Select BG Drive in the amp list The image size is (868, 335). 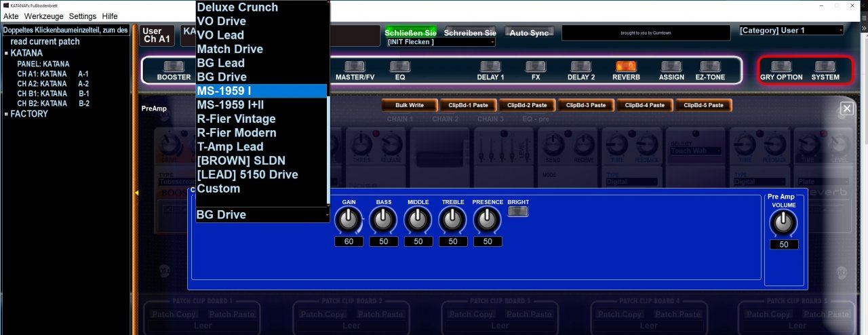tap(260, 77)
